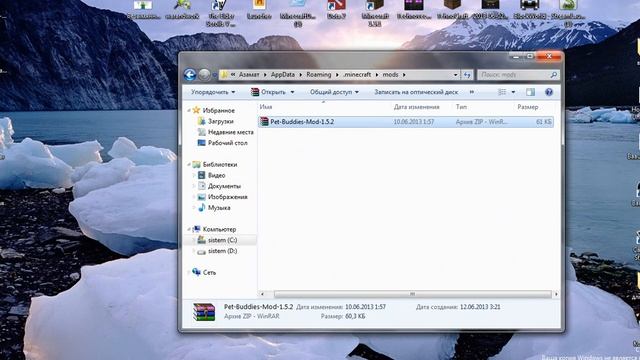Click mods segment in address breadcrumb
This screenshot has width=640, height=360.
click(390, 75)
